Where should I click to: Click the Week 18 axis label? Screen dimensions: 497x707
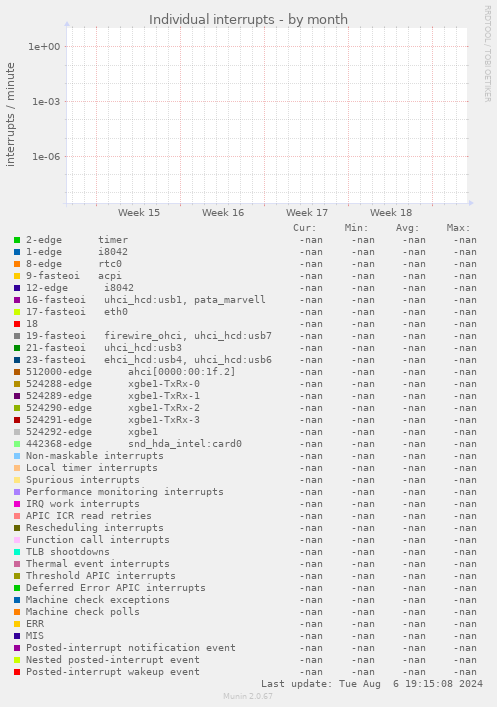coord(391,213)
